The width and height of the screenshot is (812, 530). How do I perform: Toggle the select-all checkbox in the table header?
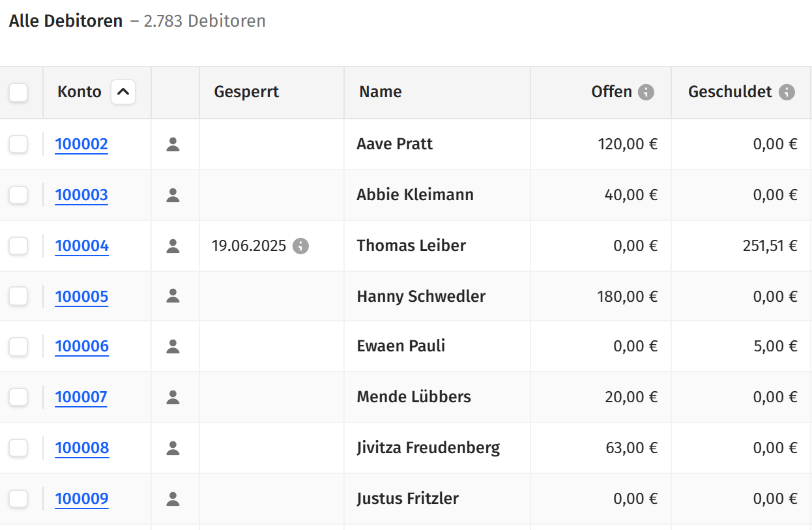(18, 93)
